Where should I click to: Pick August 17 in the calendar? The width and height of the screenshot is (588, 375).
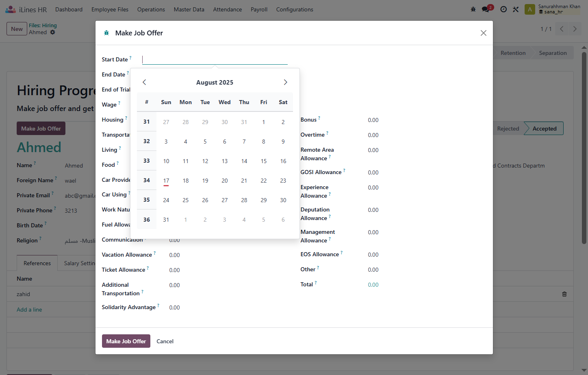(166, 181)
